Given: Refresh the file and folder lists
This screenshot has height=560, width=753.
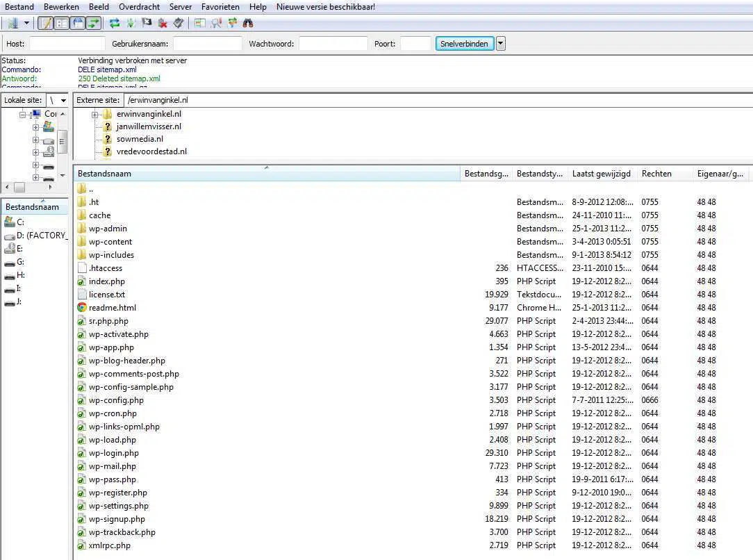Looking at the screenshot, I should tap(115, 23).
